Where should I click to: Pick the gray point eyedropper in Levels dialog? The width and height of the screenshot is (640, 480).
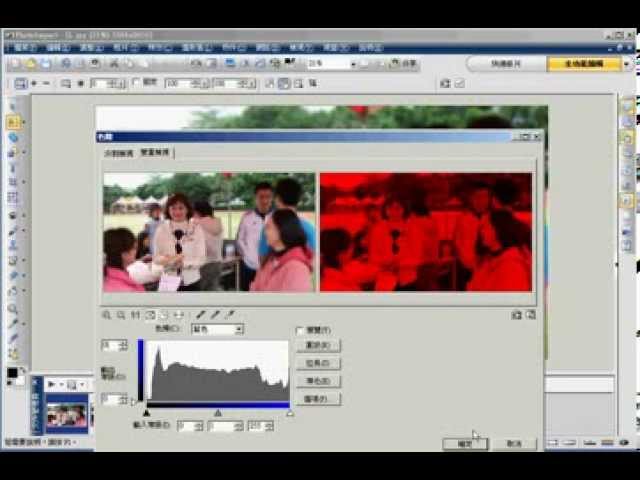point(215,315)
